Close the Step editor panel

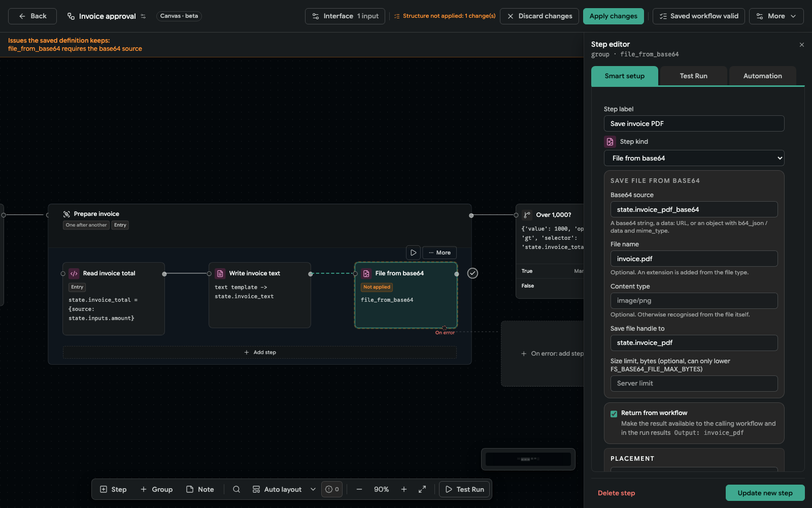[802, 45]
